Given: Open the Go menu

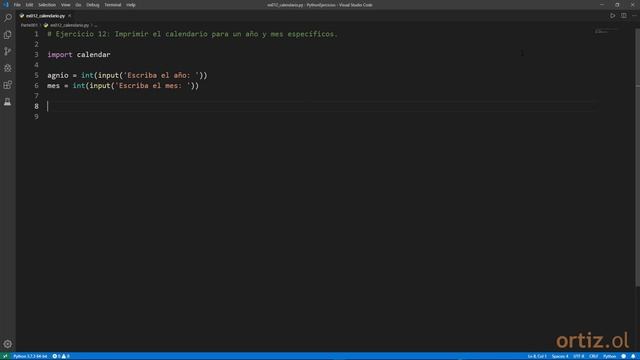Looking at the screenshot, I should pos(78,5).
